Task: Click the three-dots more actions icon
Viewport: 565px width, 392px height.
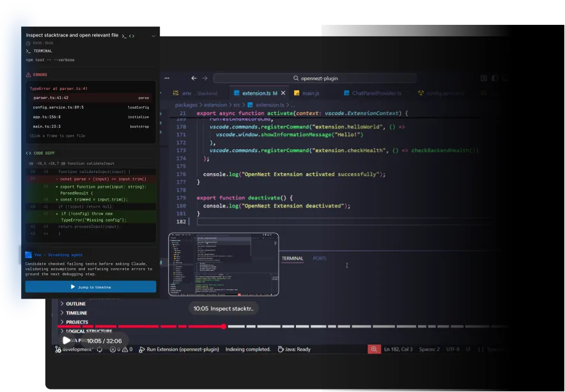Action: [x=167, y=78]
